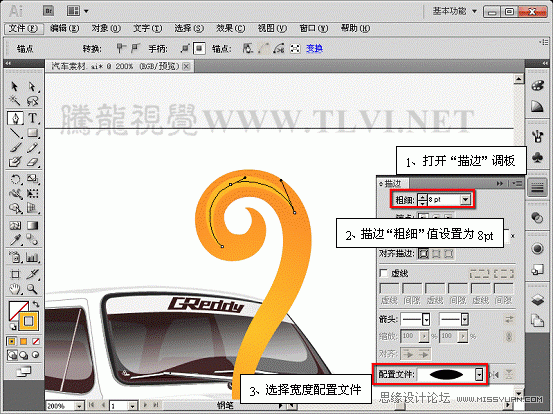Open Adobe Bridge from top bar
Viewport: 553px width, 414px height.
pos(49,11)
